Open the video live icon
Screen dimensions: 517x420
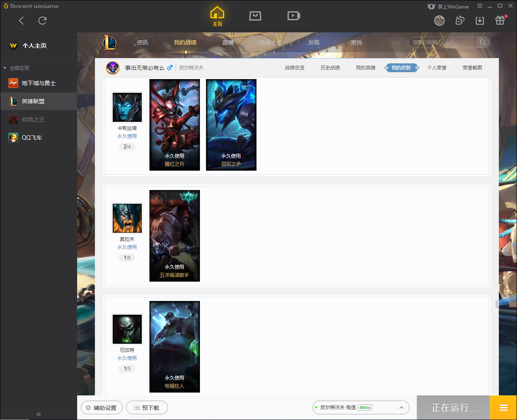tap(294, 16)
